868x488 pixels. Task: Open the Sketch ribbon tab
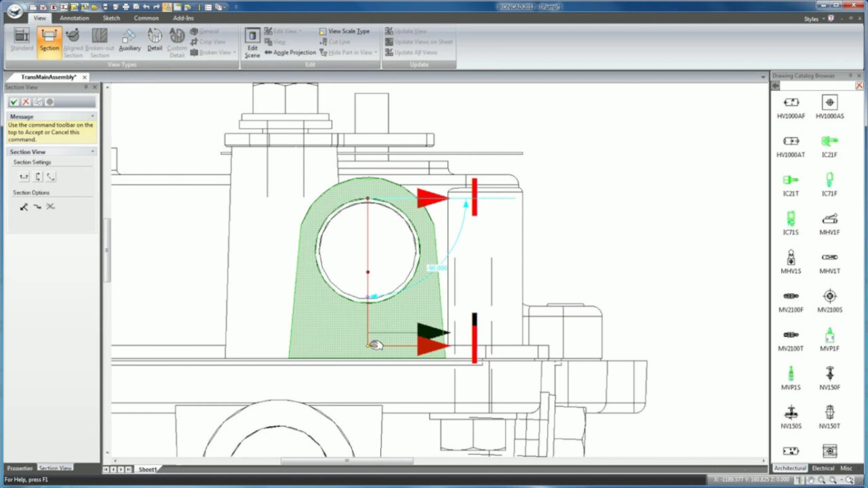111,18
